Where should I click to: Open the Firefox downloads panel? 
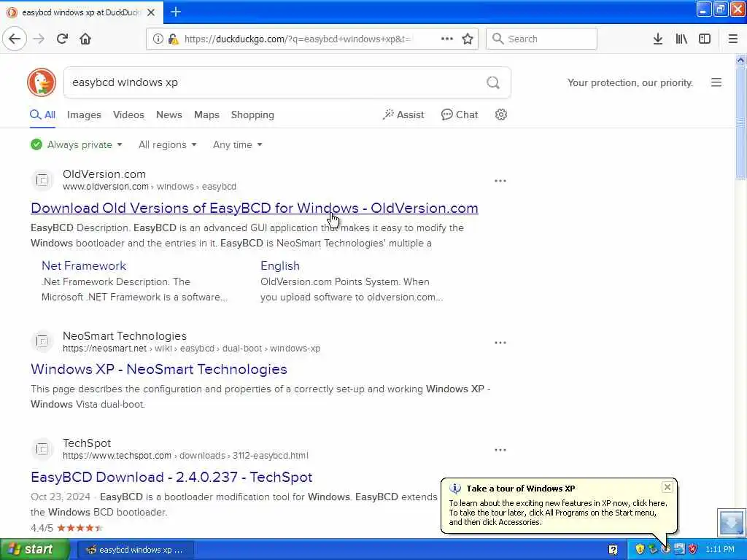pos(658,39)
